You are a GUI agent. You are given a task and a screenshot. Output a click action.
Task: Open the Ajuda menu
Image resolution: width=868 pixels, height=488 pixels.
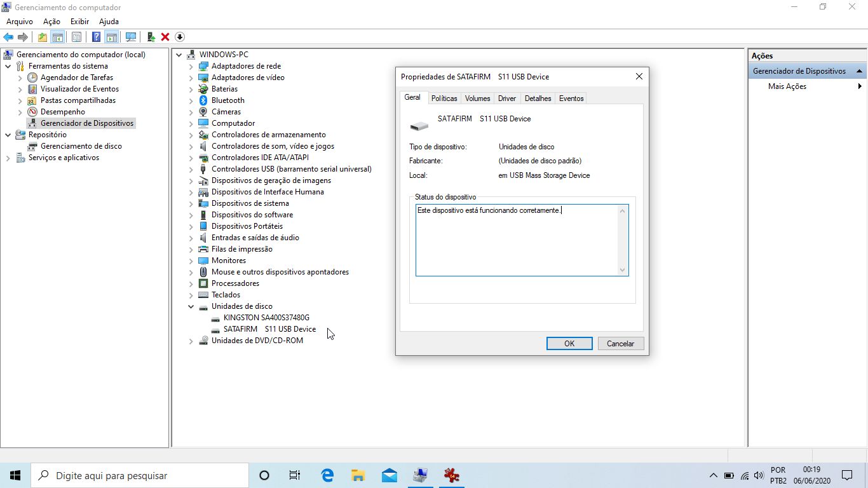coord(109,22)
